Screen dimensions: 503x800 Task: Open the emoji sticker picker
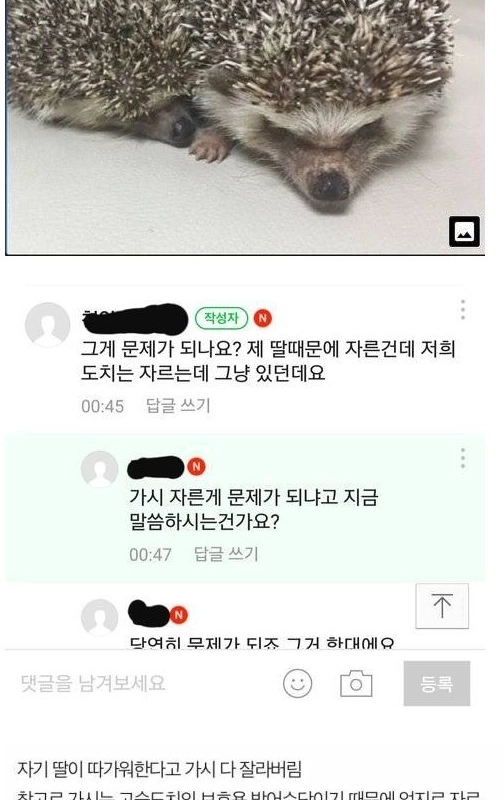pos(297,683)
